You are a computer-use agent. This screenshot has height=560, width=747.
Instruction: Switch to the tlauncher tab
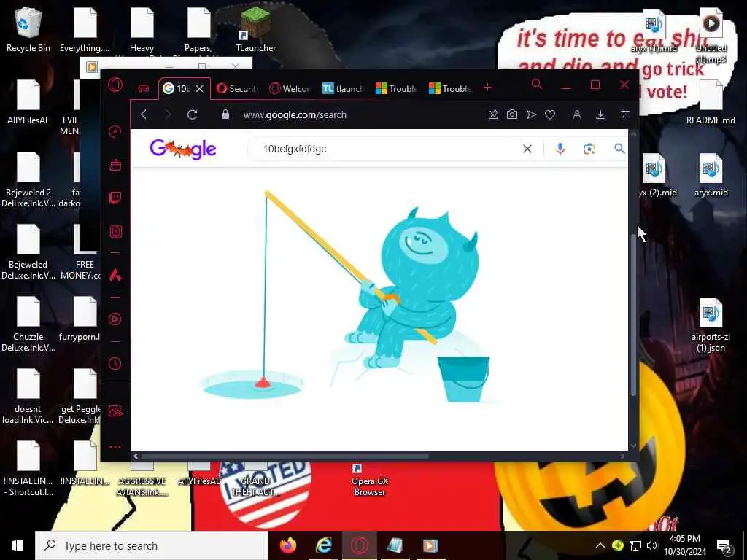coord(343,88)
